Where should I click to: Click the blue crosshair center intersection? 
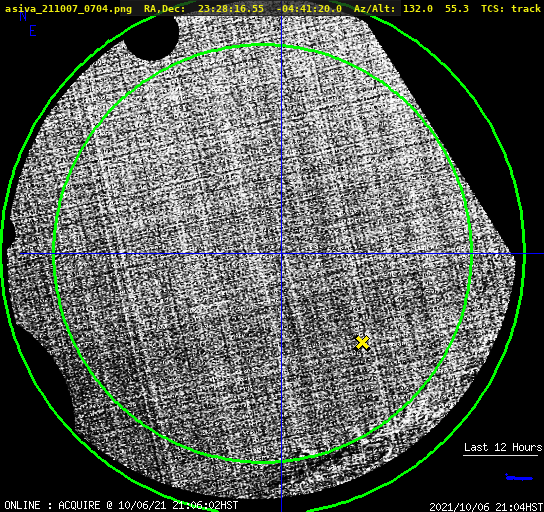tap(281, 254)
